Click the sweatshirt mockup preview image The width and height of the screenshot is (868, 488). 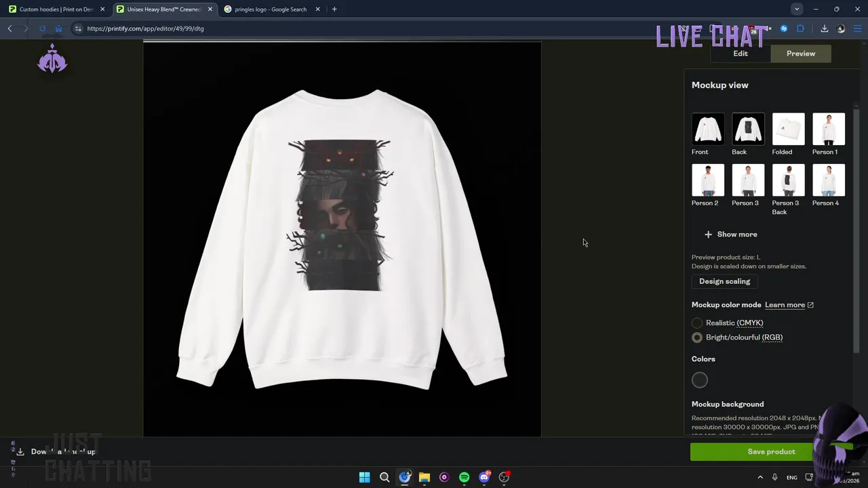(x=342, y=239)
